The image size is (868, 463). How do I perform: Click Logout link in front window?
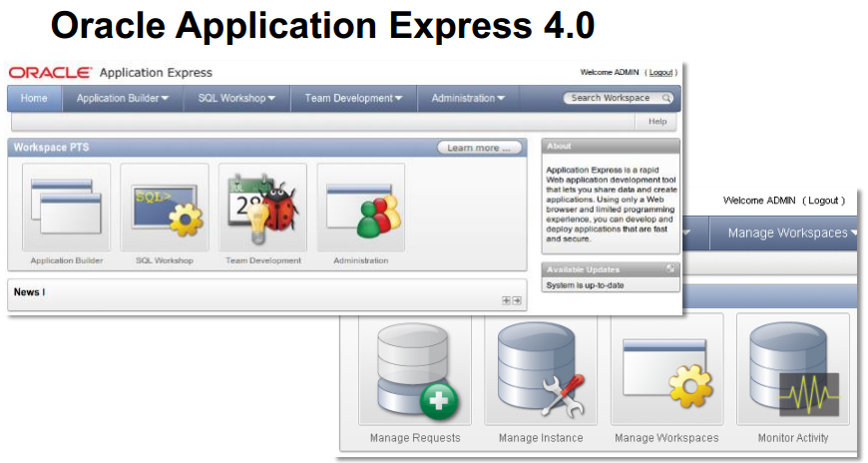click(660, 73)
